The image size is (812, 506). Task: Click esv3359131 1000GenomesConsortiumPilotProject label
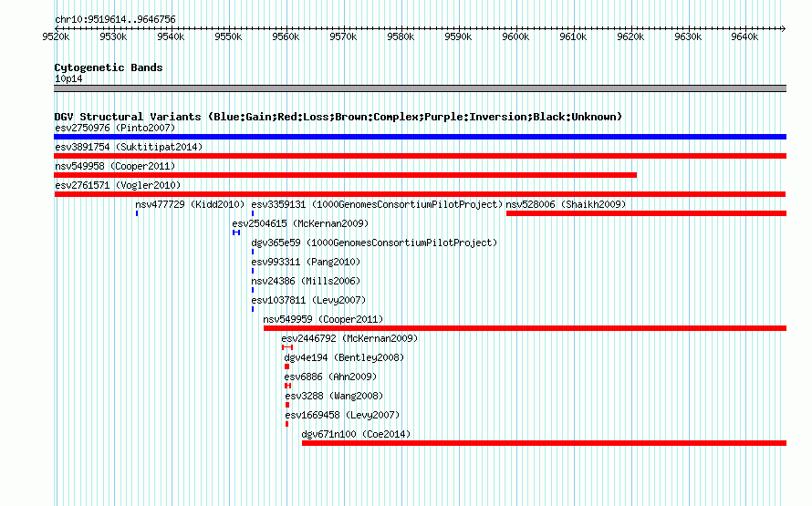(x=377, y=204)
